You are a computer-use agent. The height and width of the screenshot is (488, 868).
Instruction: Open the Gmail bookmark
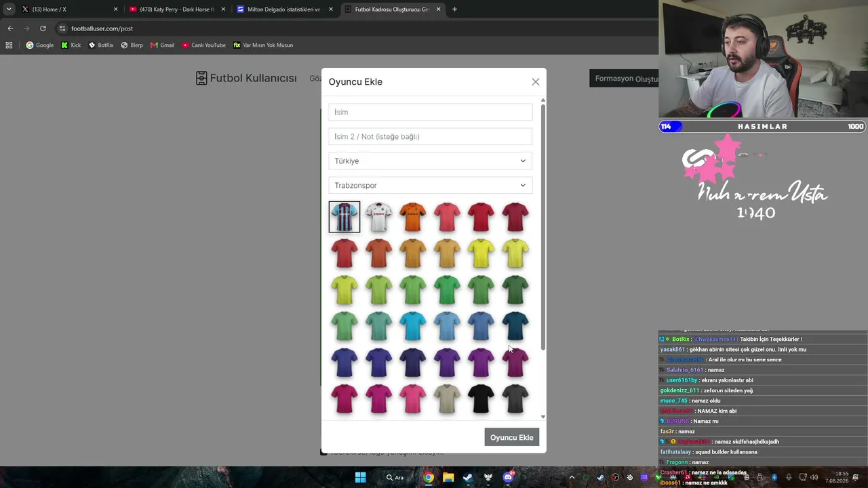[x=163, y=45]
